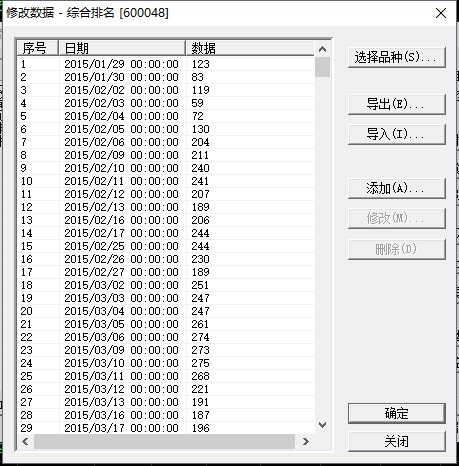The width and height of the screenshot is (459, 466).
Task: Click data value 119 in row 3
Action: [200, 90]
